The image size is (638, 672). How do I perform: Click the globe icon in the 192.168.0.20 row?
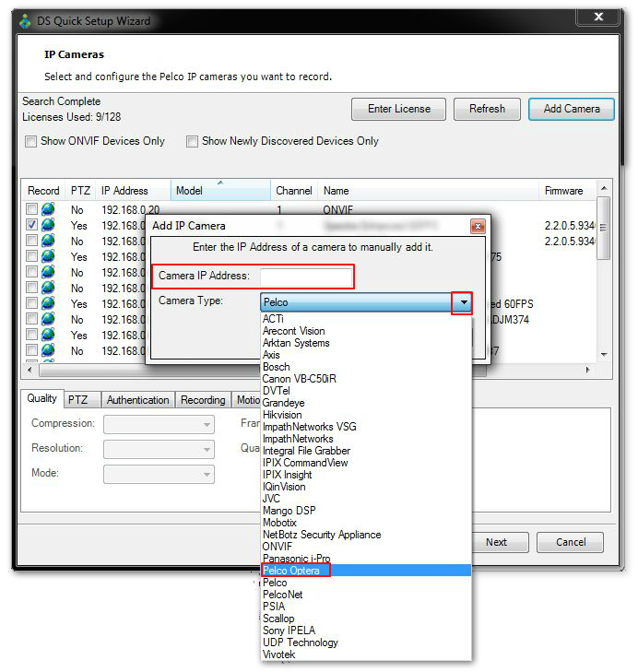pyautogui.click(x=47, y=209)
